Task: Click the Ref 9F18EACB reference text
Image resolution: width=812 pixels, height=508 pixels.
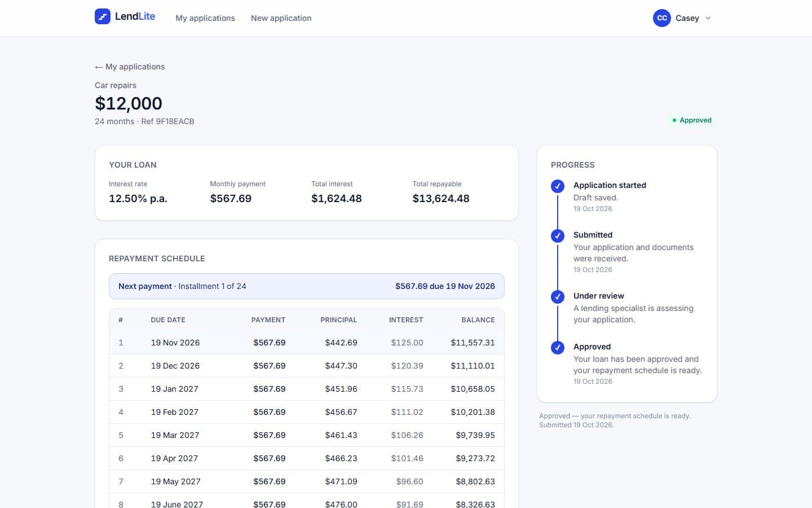Action: (x=167, y=121)
